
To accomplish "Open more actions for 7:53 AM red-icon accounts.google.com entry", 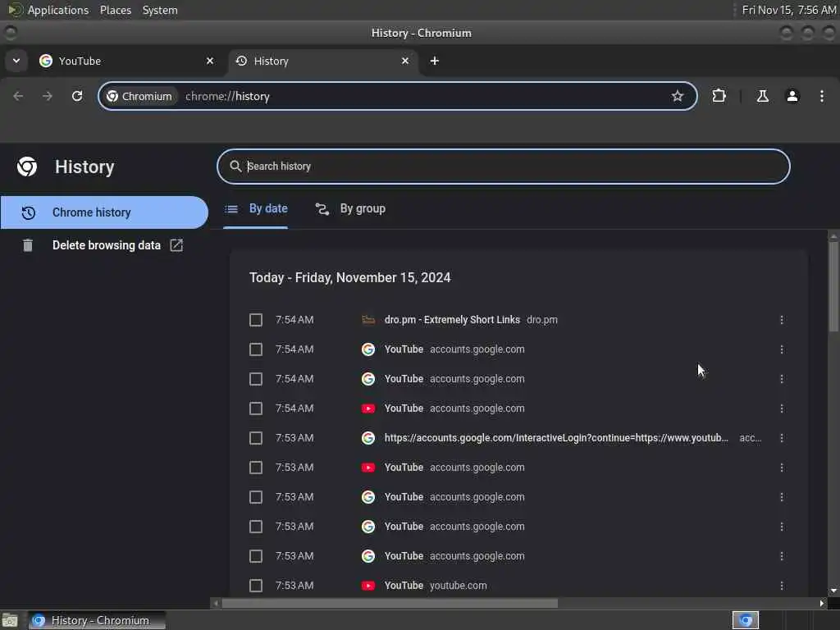I will click(x=781, y=467).
